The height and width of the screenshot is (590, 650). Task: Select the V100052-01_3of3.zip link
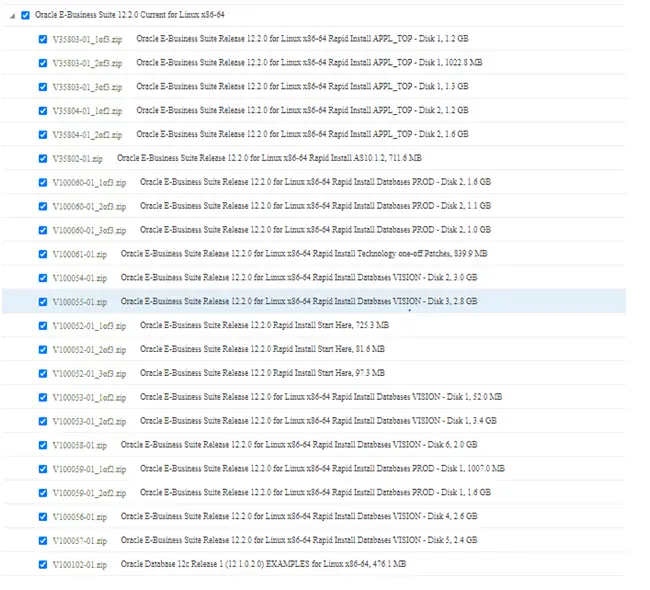89,374
